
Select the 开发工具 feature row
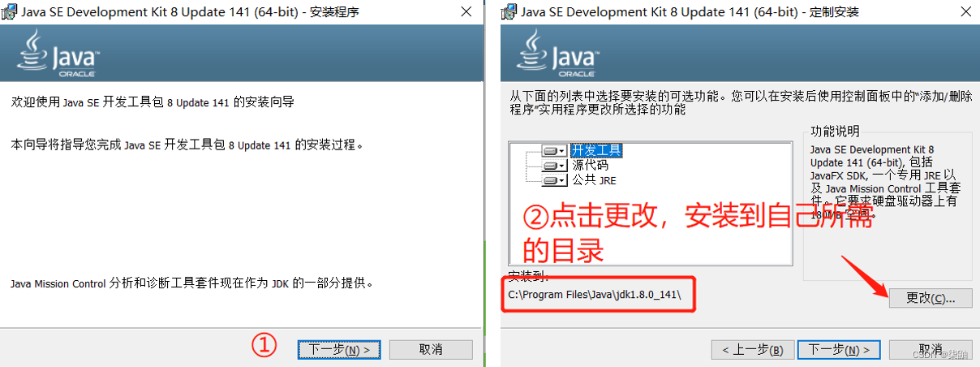point(596,150)
